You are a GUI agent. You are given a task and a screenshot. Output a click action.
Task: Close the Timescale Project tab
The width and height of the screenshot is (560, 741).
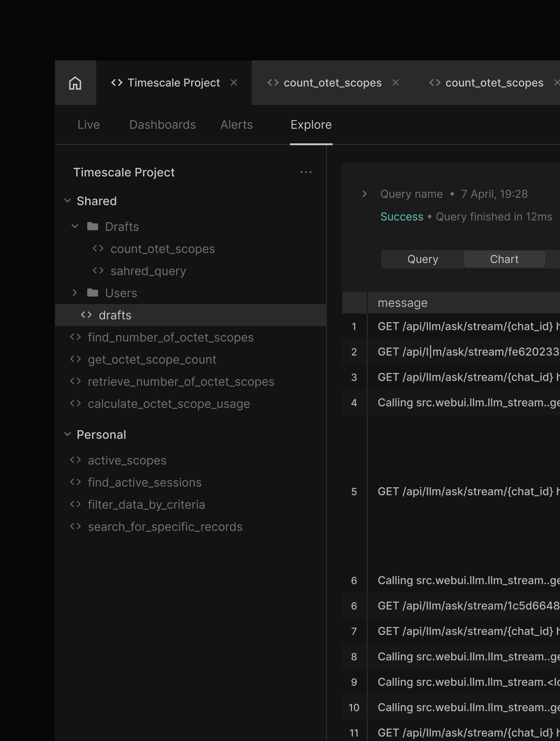point(234,83)
